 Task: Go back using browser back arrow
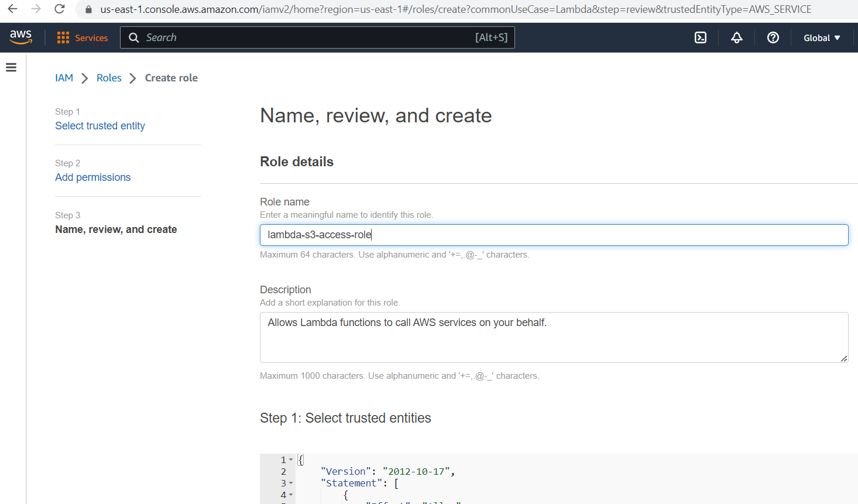click(x=12, y=9)
